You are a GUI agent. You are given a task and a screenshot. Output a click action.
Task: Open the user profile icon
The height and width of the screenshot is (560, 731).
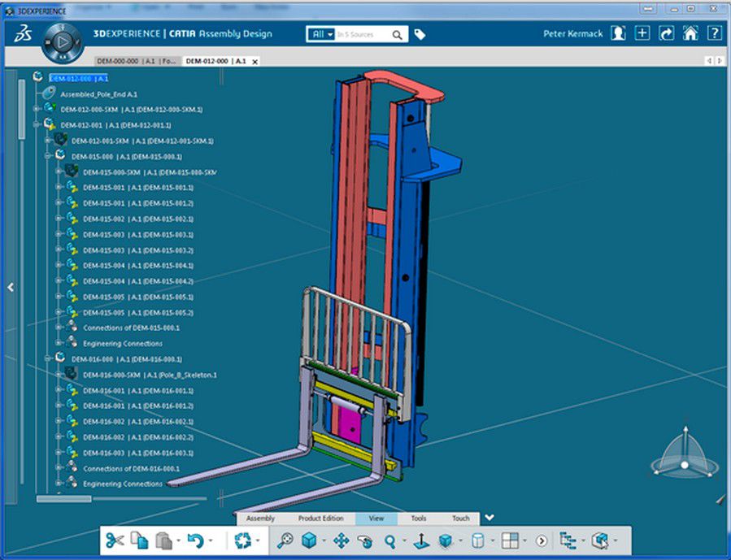(618, 33)
